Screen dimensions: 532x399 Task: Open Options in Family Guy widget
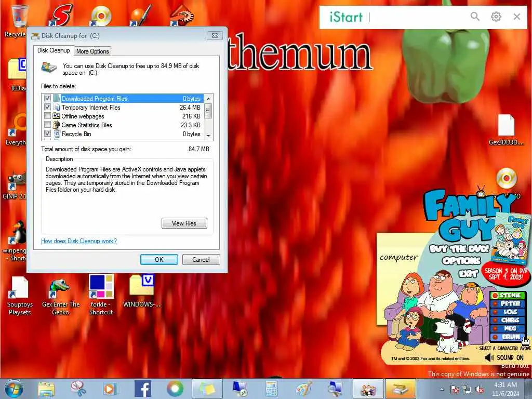click(461, 261)
